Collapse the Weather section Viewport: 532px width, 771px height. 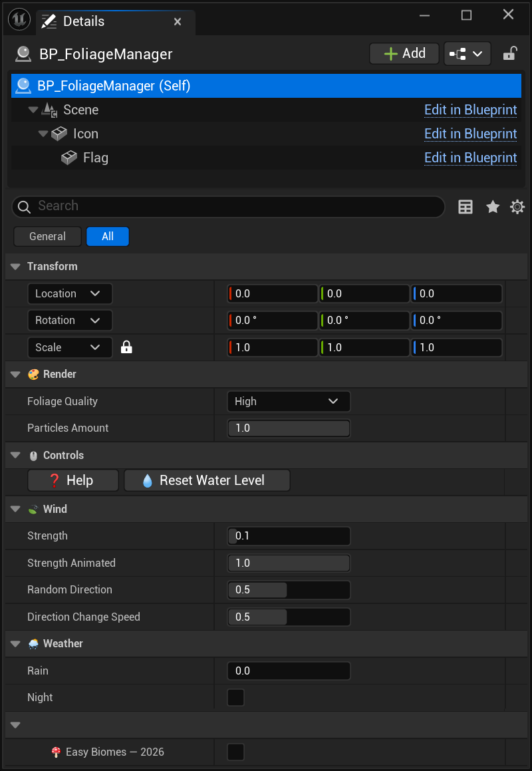pyautogui.click(x=16, y=644)
